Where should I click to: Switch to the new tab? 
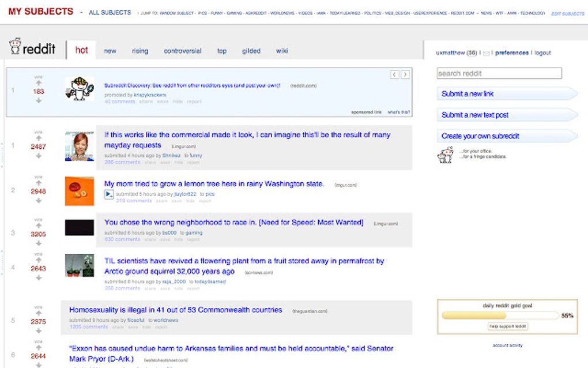[110, 51]
